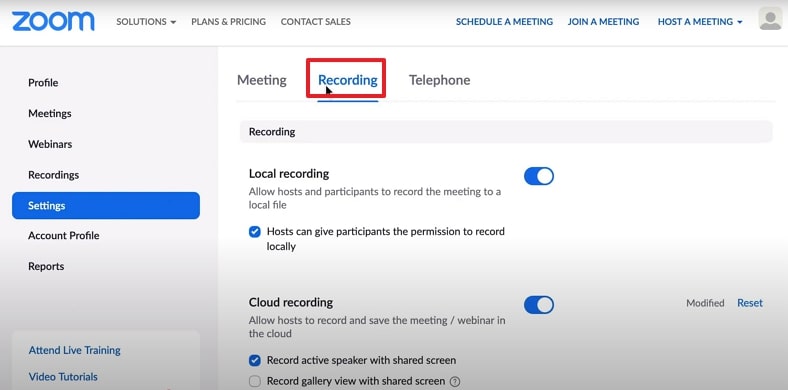
Task: Click the Recording section header bar
Action: pos(506,132)
